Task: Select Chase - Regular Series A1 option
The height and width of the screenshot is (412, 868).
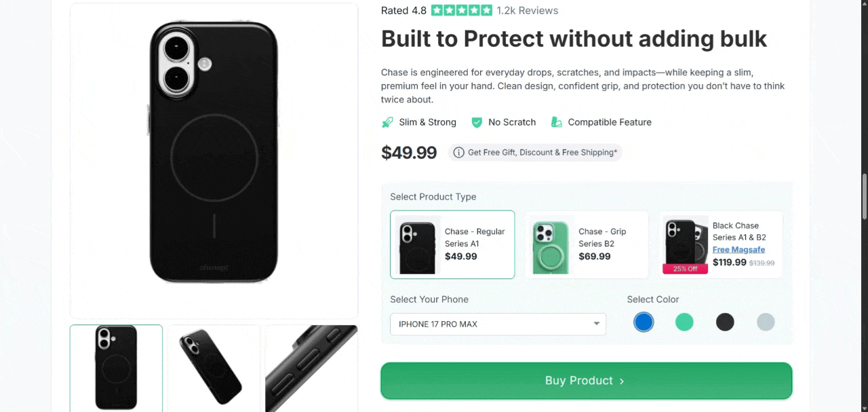Action: point(452,244)
